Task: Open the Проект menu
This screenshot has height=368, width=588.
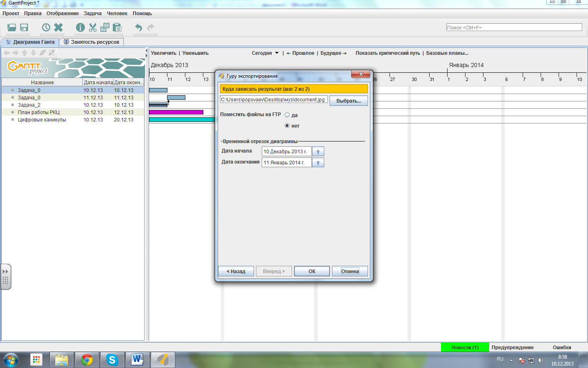Action: pos(11,13)
